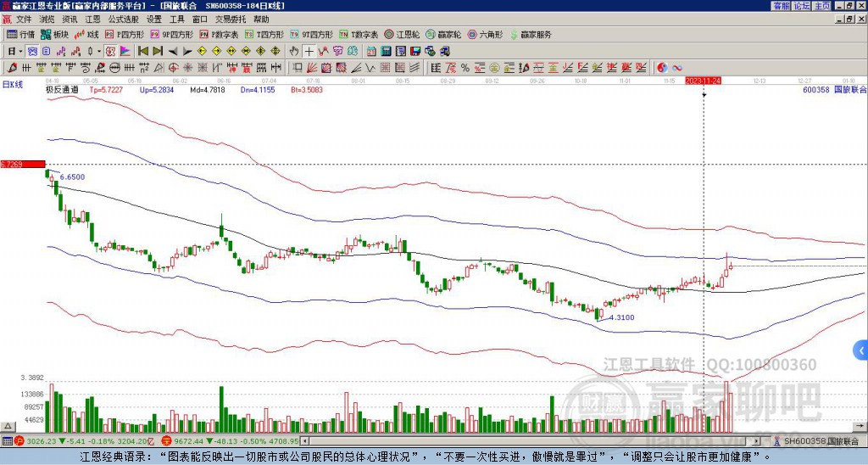Click the 主页 button in title bar
This screenshot has height=465, width=868.
coord(821,6)
